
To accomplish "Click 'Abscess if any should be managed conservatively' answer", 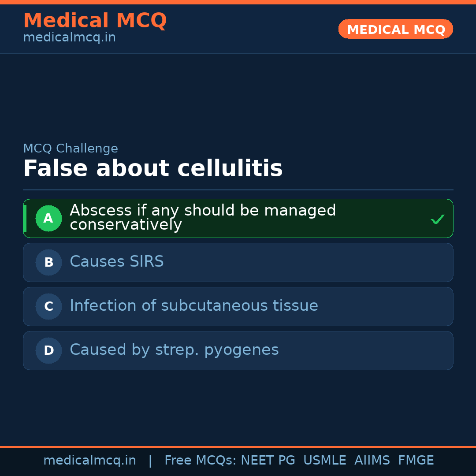I will click(203, 217).
